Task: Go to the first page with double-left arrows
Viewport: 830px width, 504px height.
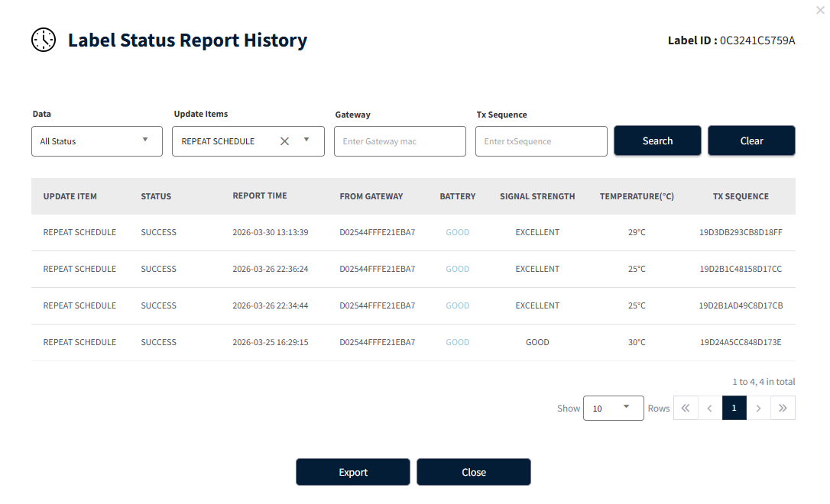Action: (x=686, y=408)
